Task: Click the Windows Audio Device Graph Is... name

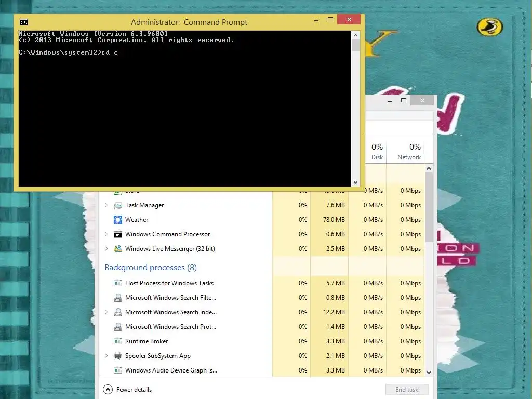Action: click(171, 370)
